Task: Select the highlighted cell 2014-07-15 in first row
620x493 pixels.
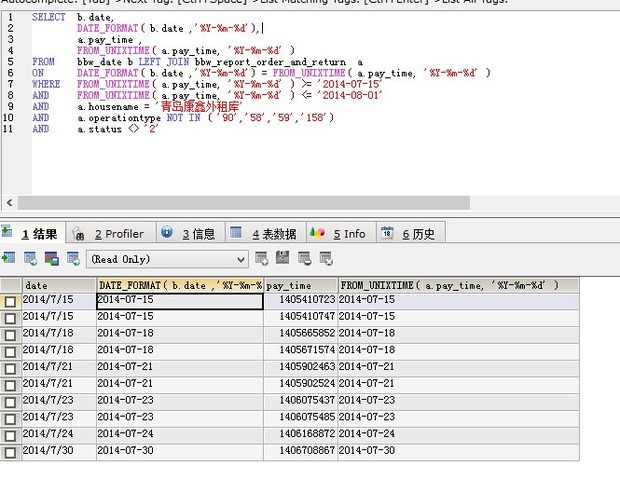Action: click(x=180, y=301)
